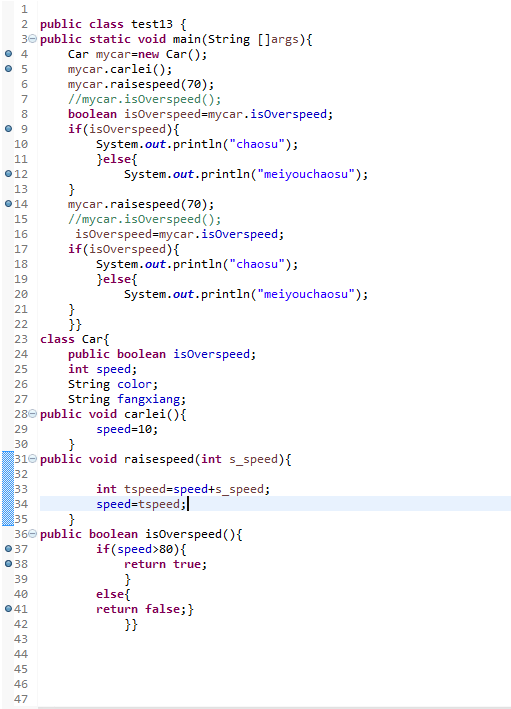Toggle the breakpoint marker on line 9
This screenshot has width=511, height=709.
click(x=8, y=129)
